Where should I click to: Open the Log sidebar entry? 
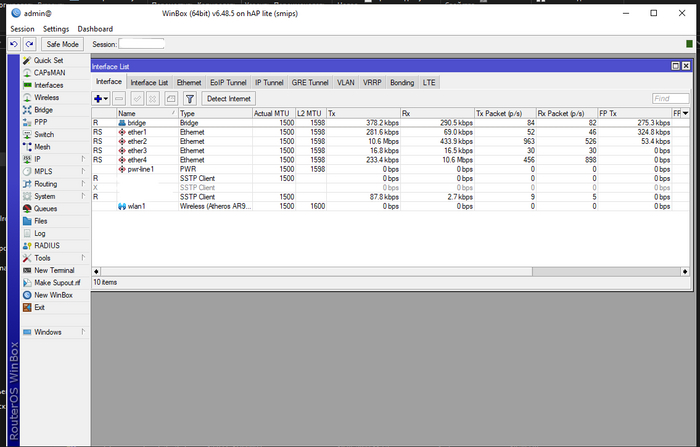click(40, 233)
